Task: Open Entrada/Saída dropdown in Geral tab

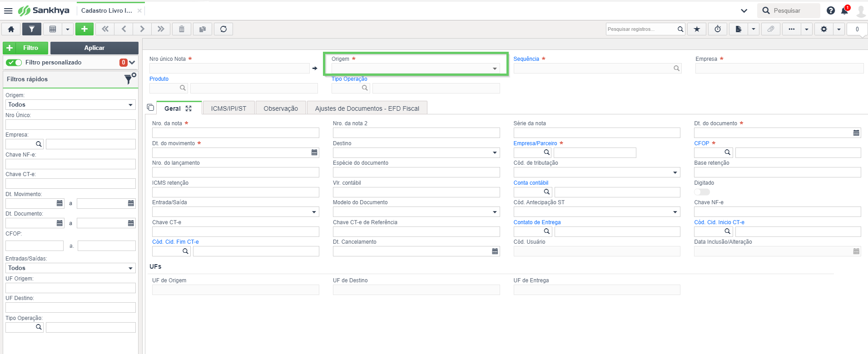Action: pos(235,212)
